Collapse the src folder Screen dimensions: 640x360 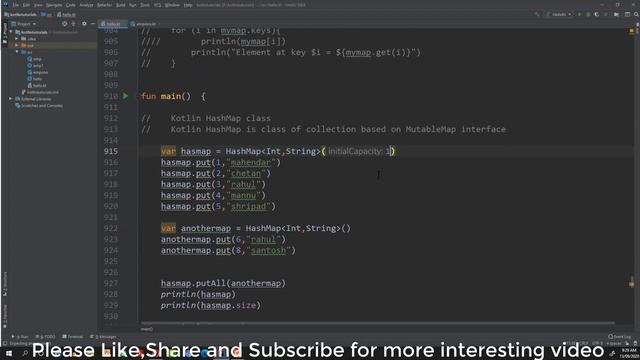coord(17,52)
